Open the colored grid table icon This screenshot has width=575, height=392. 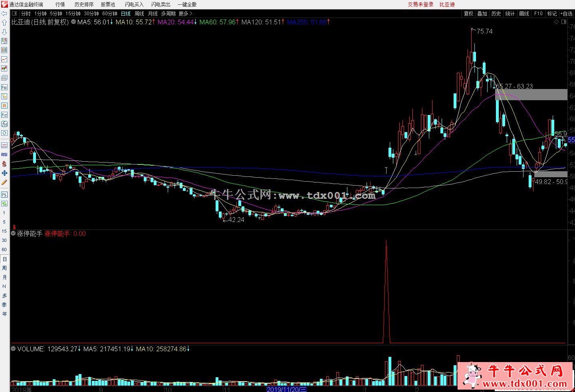tap(4, 50)
